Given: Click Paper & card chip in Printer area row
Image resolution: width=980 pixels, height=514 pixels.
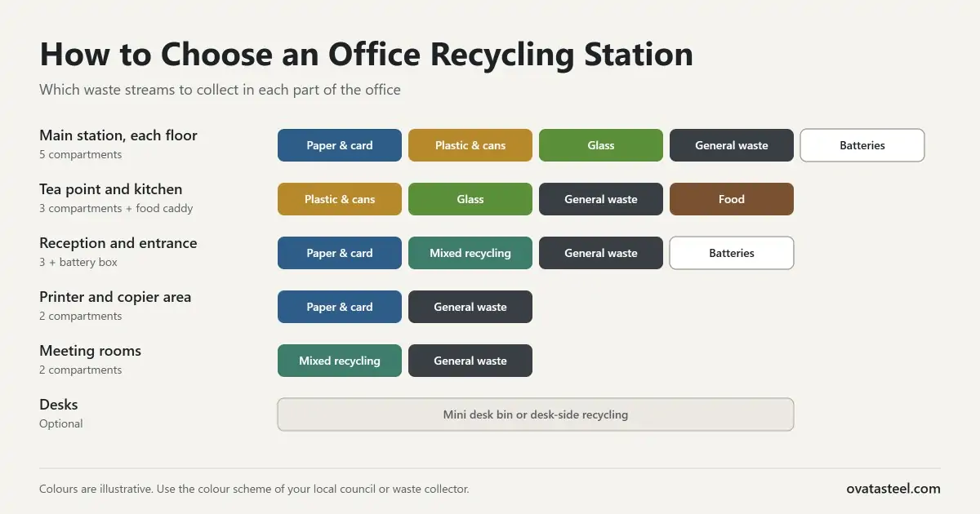Looking at the screenshot, I should (x=340, y=307).
